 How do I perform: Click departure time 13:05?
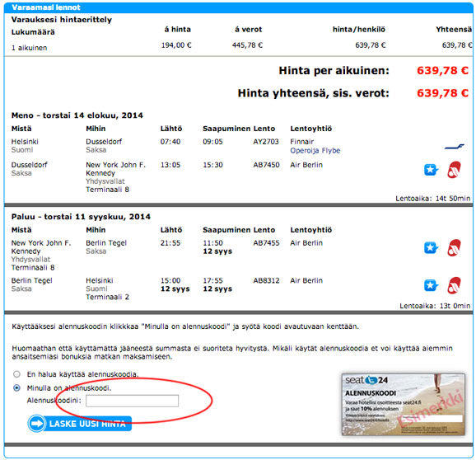click(x=170, y=165)
